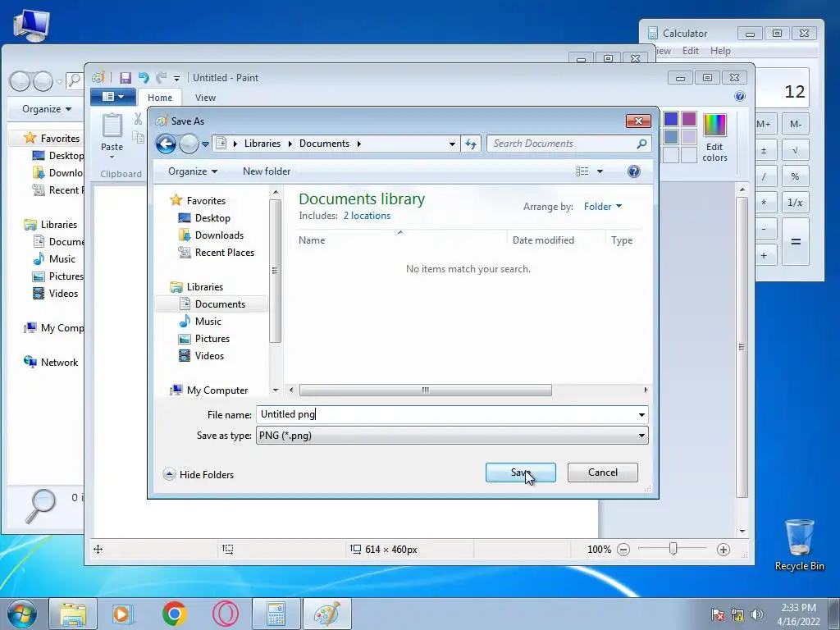840x630 pixels.
Task: Pick the purple color swatch in Paint
Action: 689,119
